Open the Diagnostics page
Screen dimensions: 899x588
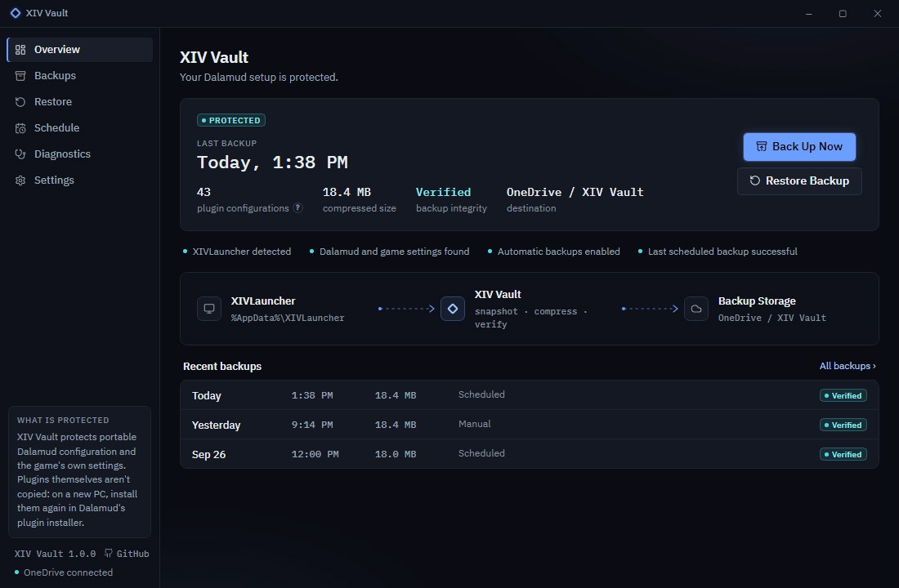click(x=80, y=154)
